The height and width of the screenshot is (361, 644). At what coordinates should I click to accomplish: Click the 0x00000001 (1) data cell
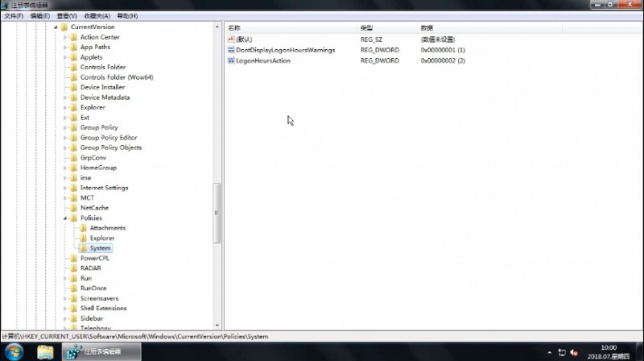pos(443,50)
